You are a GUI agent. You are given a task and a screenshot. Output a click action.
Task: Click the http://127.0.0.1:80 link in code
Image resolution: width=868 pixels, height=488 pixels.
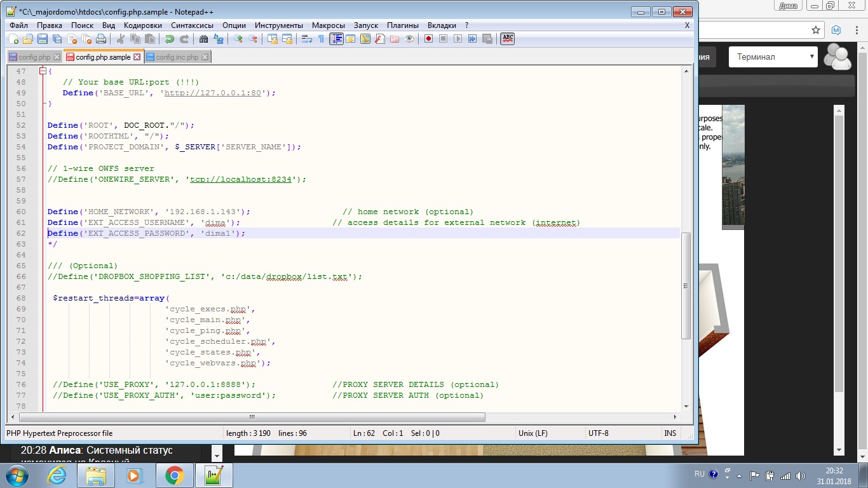pyautogui.click(x=212, y=93)
